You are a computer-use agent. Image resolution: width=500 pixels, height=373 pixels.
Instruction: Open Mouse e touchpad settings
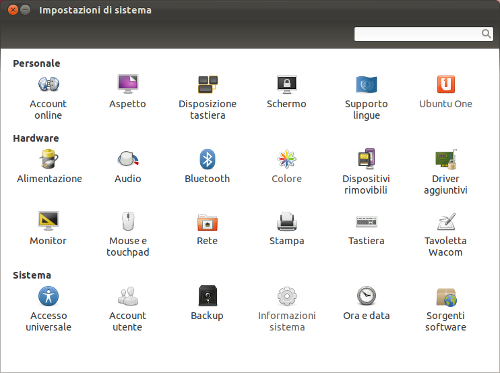point(128,234)
